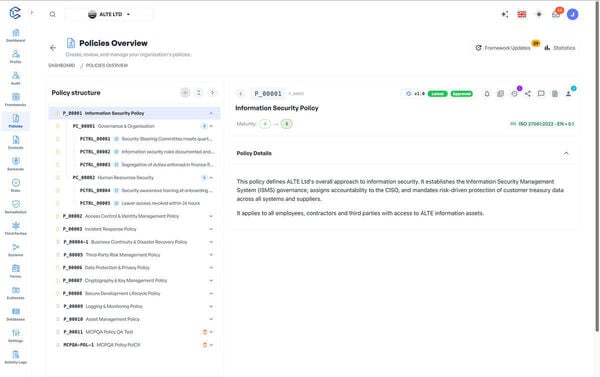Image resolution: width=600 pixels, height=377 pixels.
Task: Open the Risks sidebar item
Action: pyautogui.click(x=16, y=185)
